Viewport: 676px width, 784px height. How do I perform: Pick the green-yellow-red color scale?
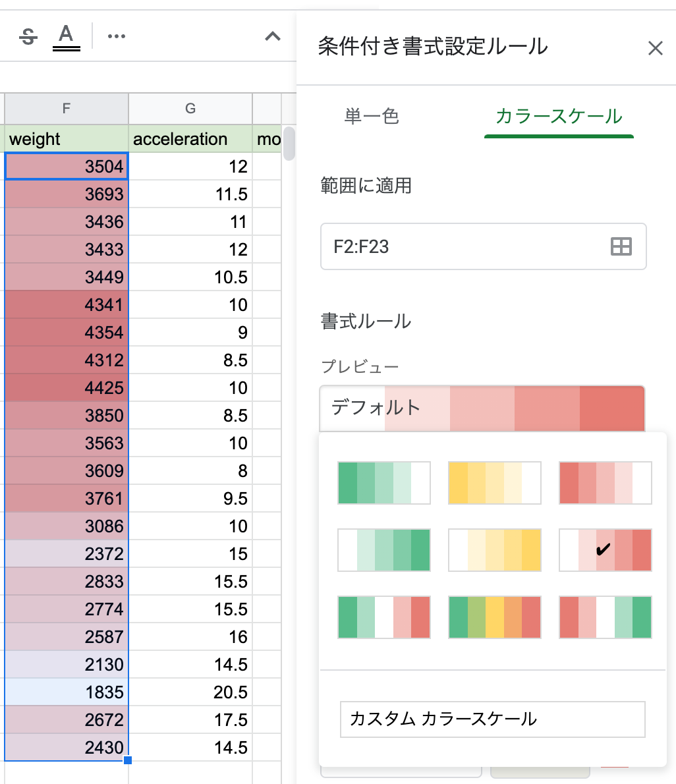[x=494, y=617]
